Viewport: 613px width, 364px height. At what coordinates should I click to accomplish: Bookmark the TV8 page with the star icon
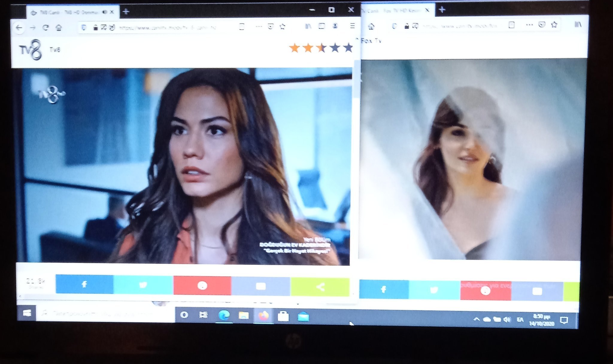(x=283, y=27)
